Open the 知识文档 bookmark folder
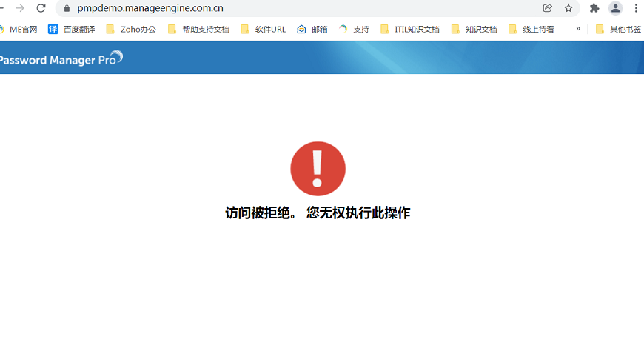Screen dimensions: 644x348 point(474,29)
